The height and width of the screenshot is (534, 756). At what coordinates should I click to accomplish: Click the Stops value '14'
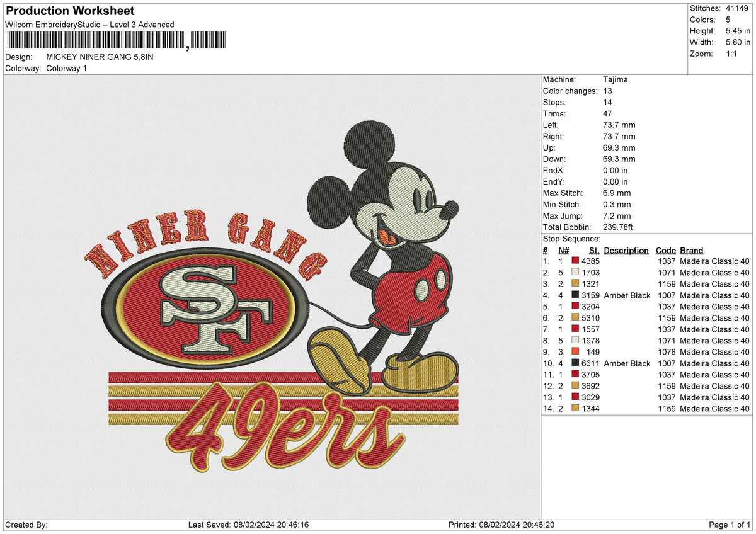click(x=607, y=102)
